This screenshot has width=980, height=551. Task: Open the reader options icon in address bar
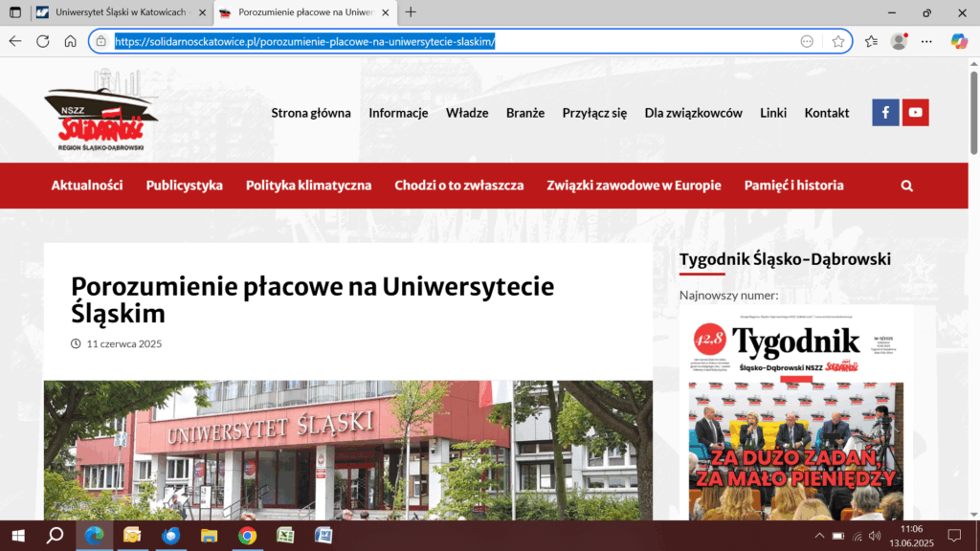pyautogui.click(x=807, y=41)
